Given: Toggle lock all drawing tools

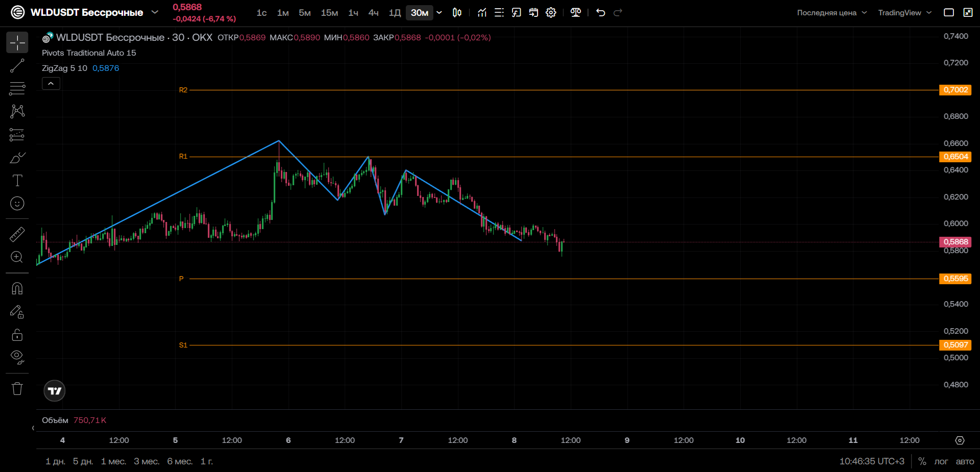Looking at the screenshot, I should pos(17,335).
